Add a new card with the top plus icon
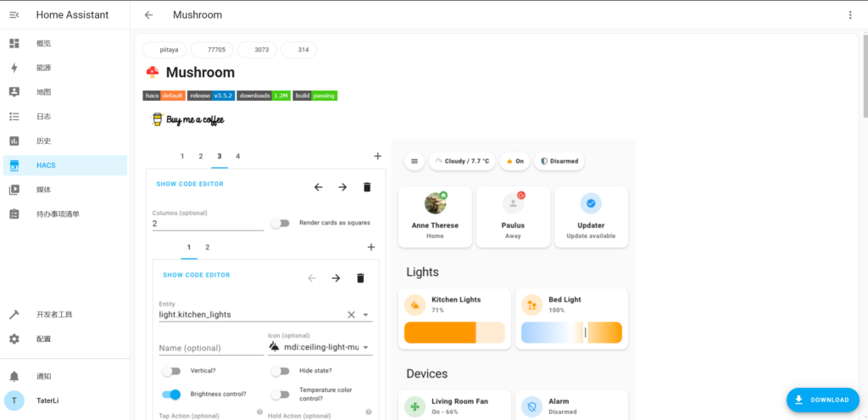 tap(377, 157)
